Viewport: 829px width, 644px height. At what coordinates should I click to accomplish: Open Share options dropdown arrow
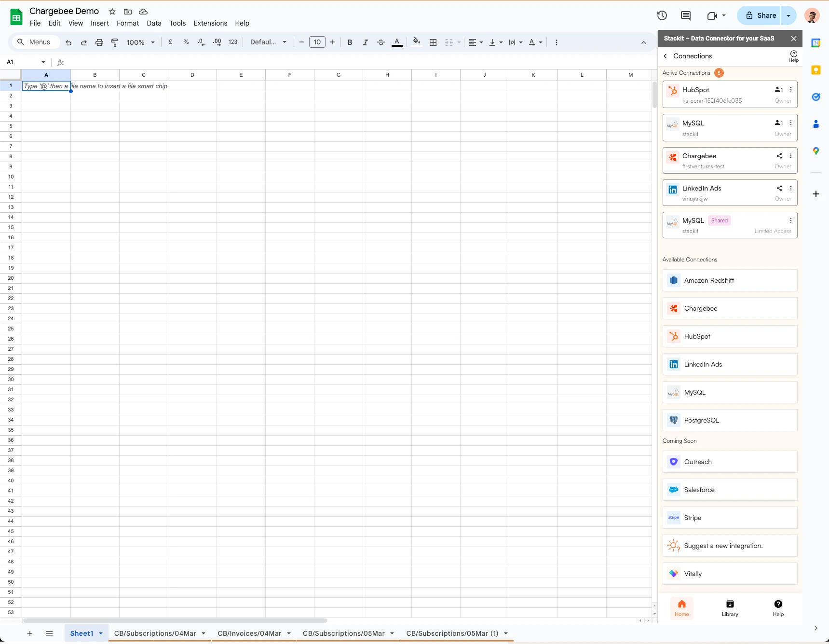pyautogui.click(x=788, y=15)
